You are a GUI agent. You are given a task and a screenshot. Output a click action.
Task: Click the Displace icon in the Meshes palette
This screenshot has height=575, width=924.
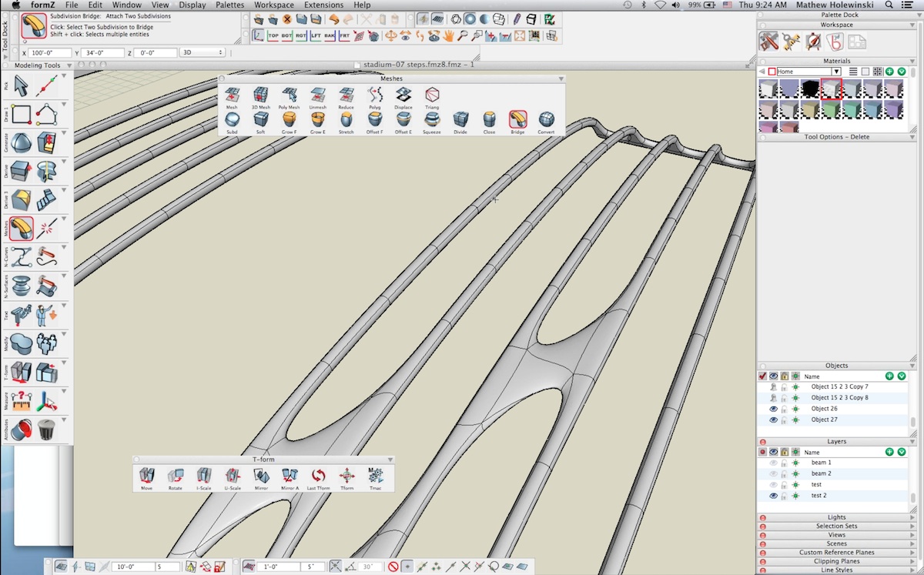[x=404, y=93]
